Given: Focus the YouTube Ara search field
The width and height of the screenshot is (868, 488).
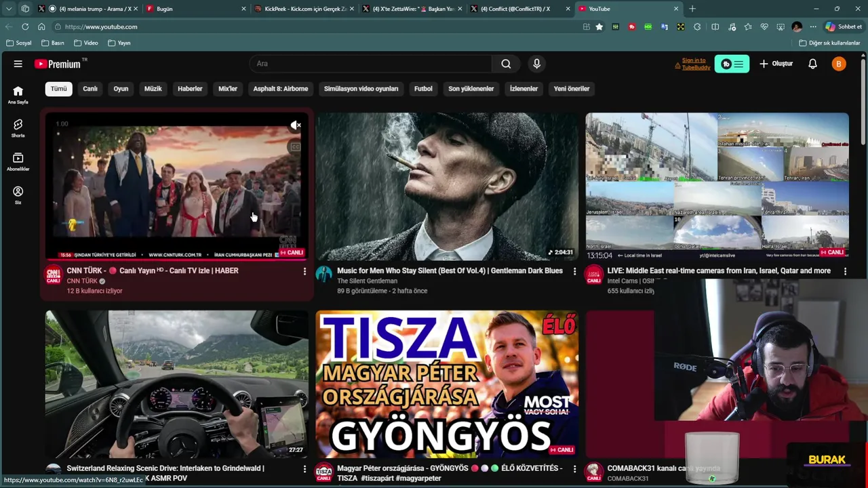Looking at the screenshot, I should pos(370,64).
